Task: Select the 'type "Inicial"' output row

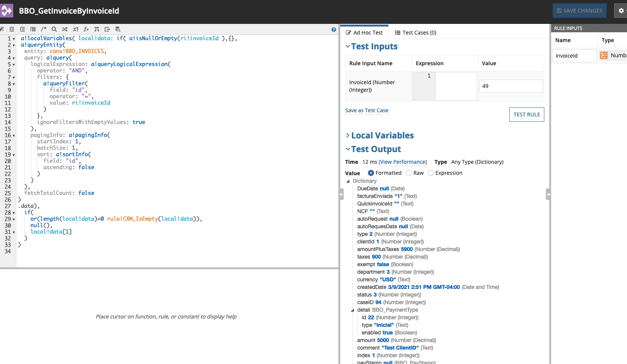Action: coord(385,325)
